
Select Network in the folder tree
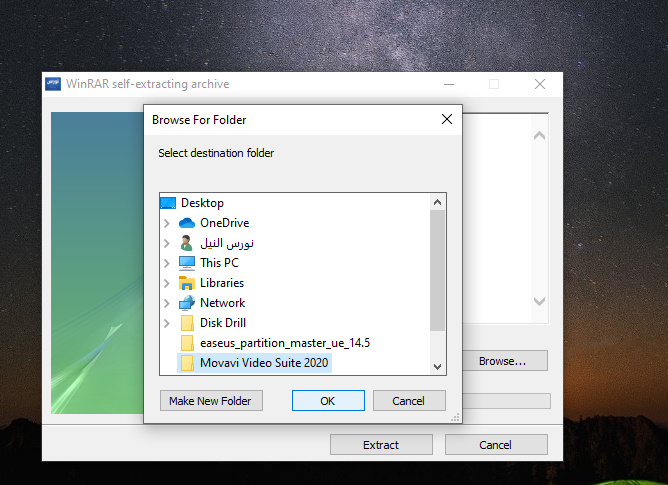point(222,303)
